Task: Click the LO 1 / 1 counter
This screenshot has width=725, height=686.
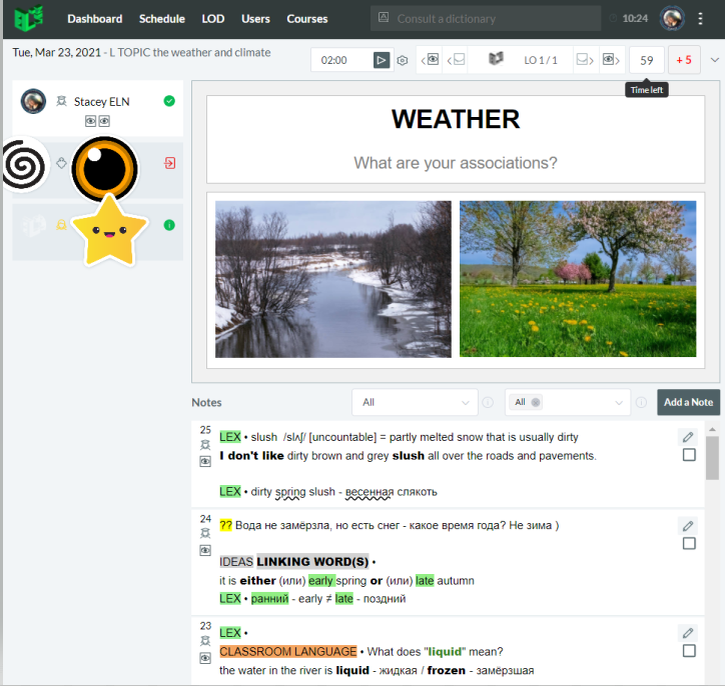Action: [x=541, y=60]
